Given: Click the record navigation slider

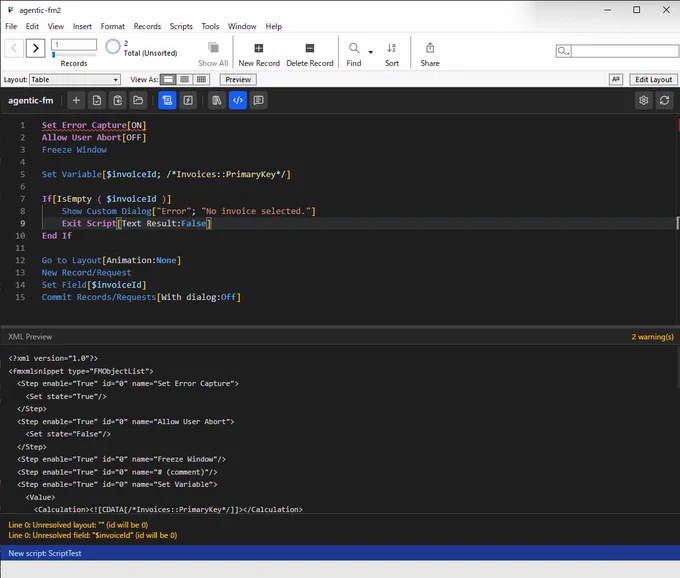Looking at the screenshot, I should 74,55.
